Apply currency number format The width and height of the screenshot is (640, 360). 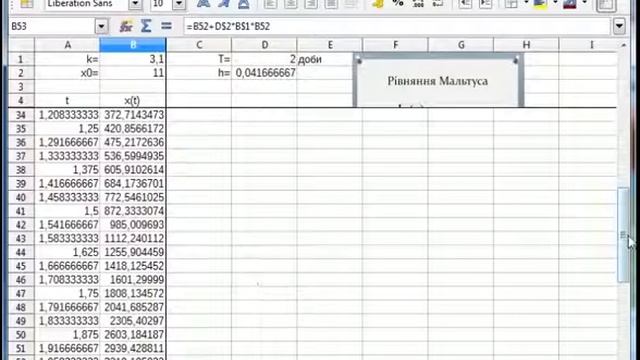378,4
